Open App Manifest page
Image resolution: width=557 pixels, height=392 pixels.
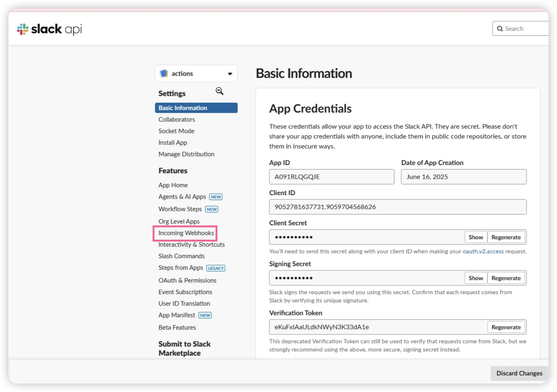(177, 315)
